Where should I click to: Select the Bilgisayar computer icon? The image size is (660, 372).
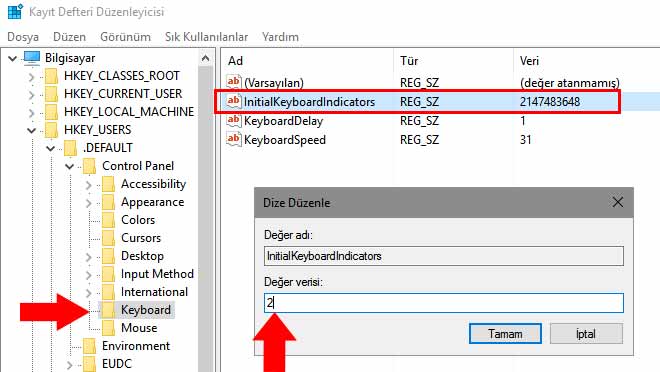click(32, 58)
